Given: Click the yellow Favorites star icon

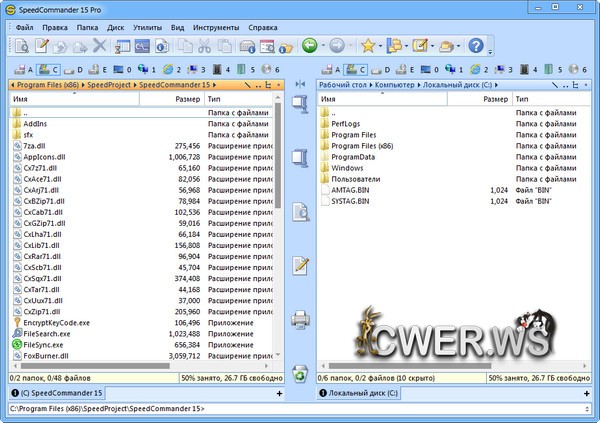Looking at the screenshot, I should (x=368, y=46).
